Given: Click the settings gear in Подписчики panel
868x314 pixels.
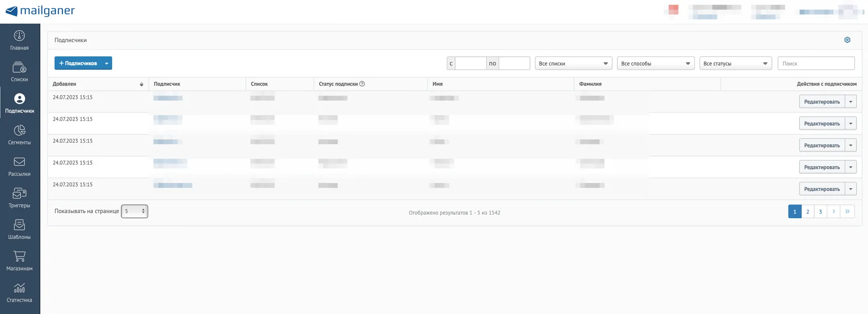Looking at the screenshot, I should 847,40.
